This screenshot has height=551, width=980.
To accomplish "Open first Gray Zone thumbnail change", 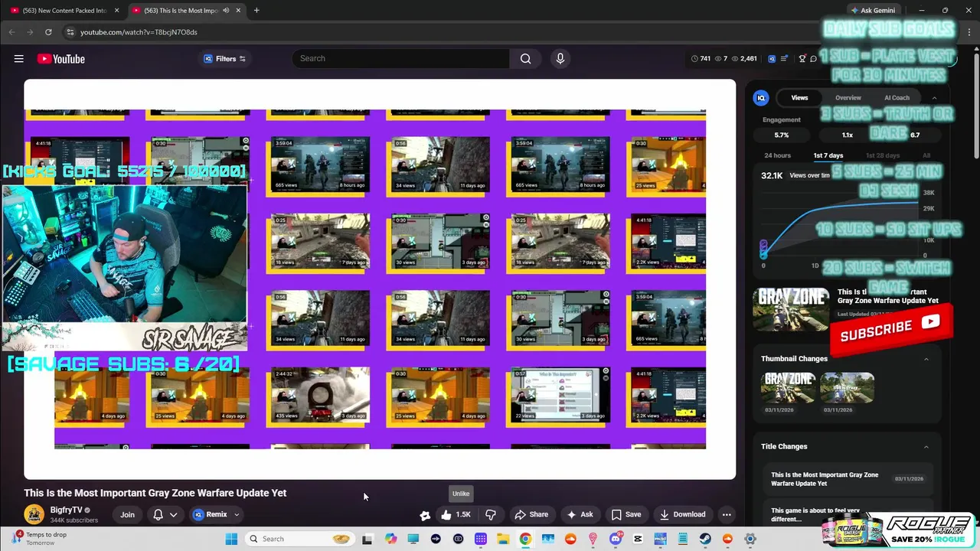I will [789, 387].
